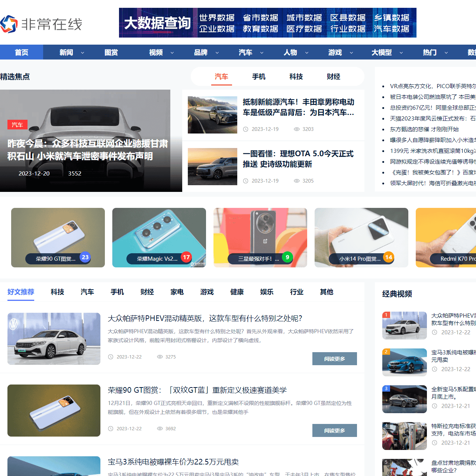Click the eye views icon showing 3203

[x=297, y=129]
